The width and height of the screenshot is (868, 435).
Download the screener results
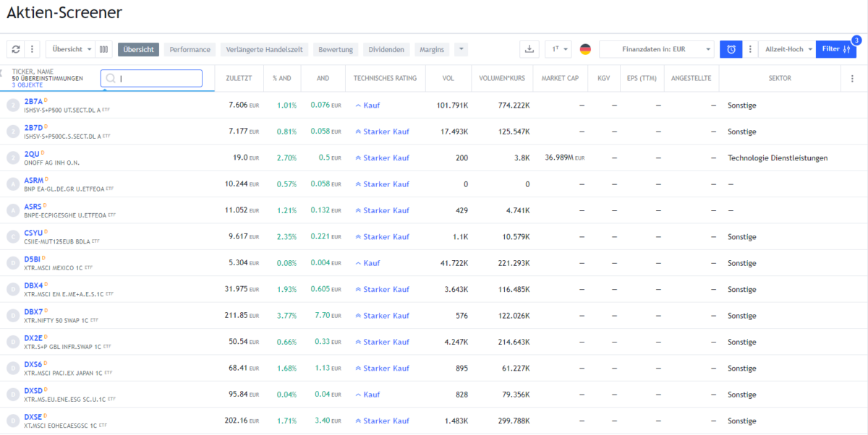[529, 49]
